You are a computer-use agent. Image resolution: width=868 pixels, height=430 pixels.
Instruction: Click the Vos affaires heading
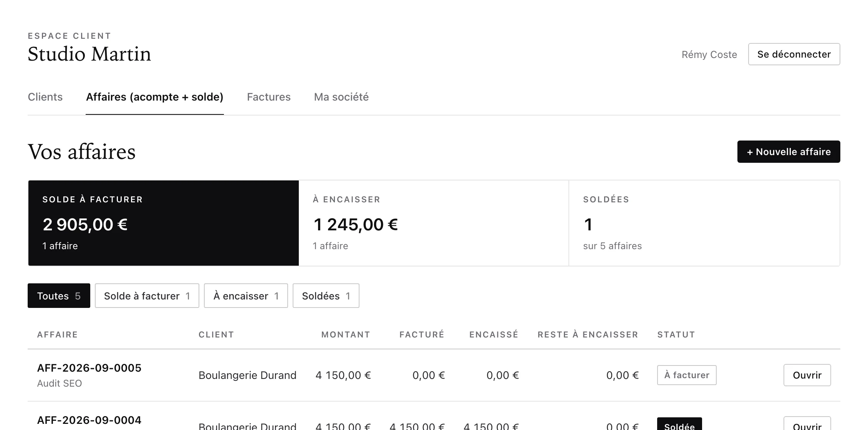pyautogui.click(x=81, y=152)
